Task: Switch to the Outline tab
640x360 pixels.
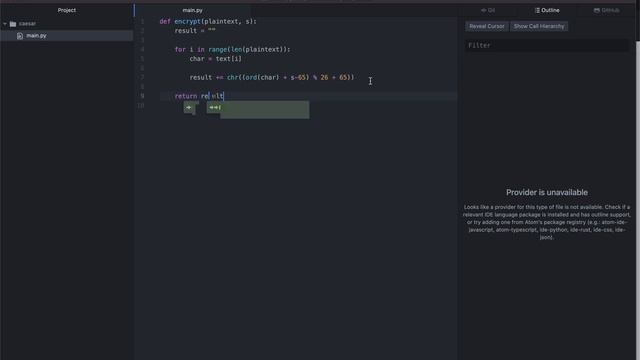Action: click(x=547, y=10)
